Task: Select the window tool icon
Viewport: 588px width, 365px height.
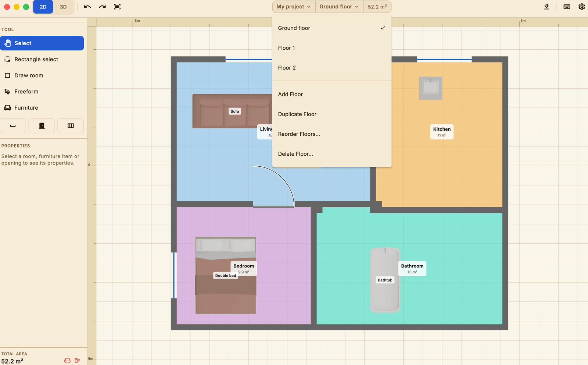Action: tap(71, 126)
